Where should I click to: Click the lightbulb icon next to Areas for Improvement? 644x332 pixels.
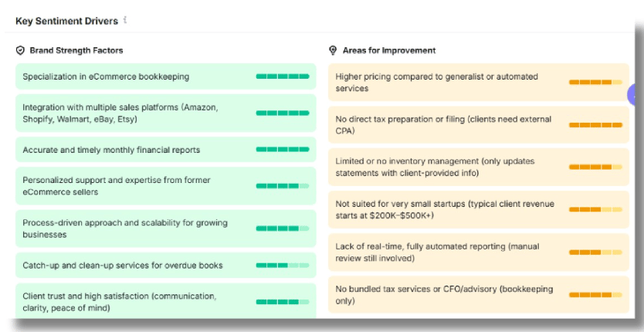[333, 50]
